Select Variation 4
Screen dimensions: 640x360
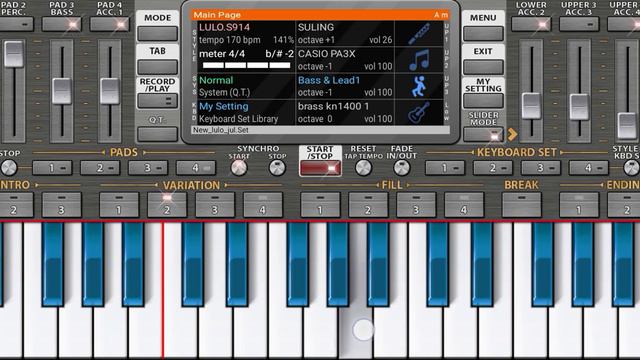coord(263,204)
